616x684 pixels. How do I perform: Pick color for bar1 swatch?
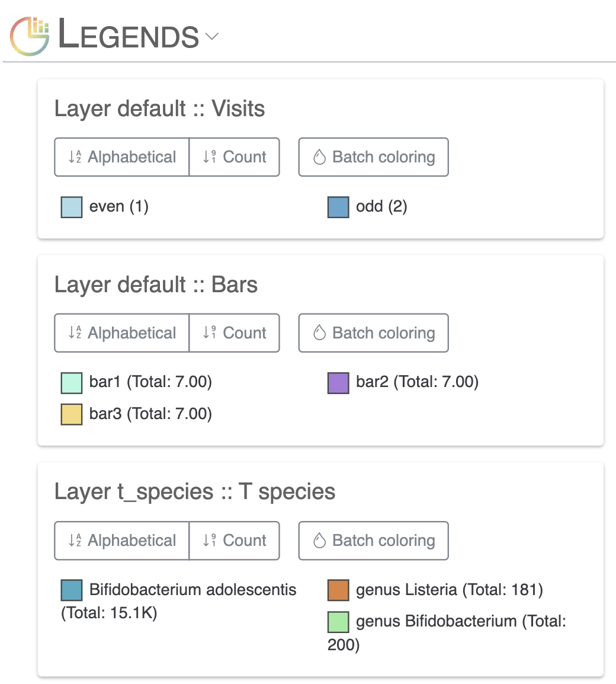click(x=72, y=383)
